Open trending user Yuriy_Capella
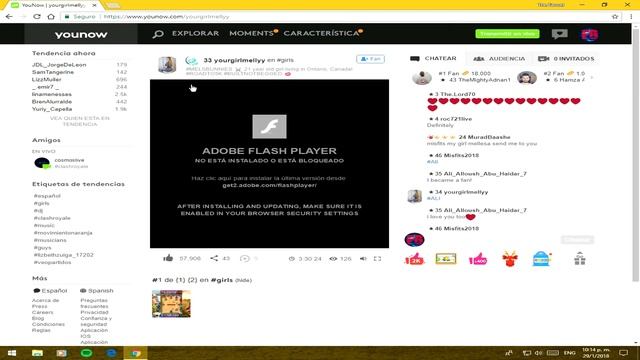The image size is (640, 360). point(52,109)
